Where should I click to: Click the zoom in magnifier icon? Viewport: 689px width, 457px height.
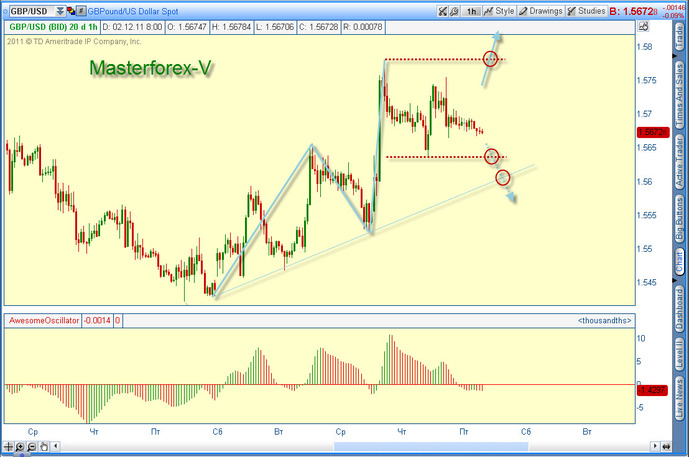click(x=20, y=447)
